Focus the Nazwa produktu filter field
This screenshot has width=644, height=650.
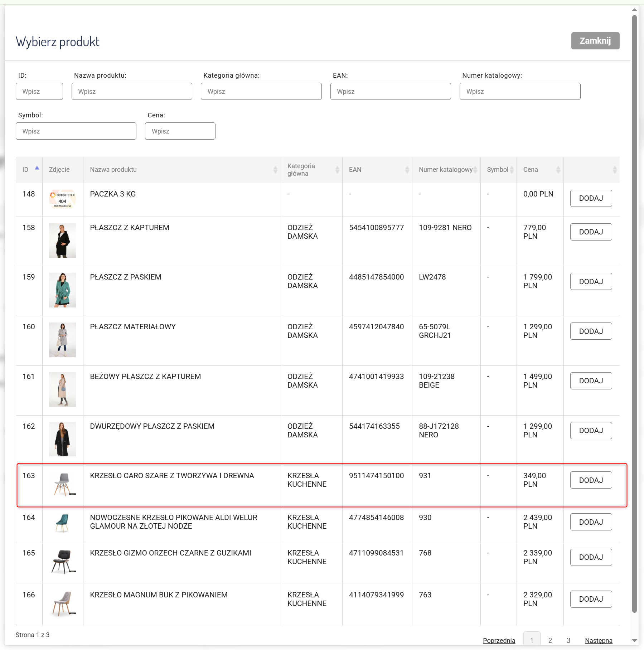pyautogui.click(x=132, y=92)
